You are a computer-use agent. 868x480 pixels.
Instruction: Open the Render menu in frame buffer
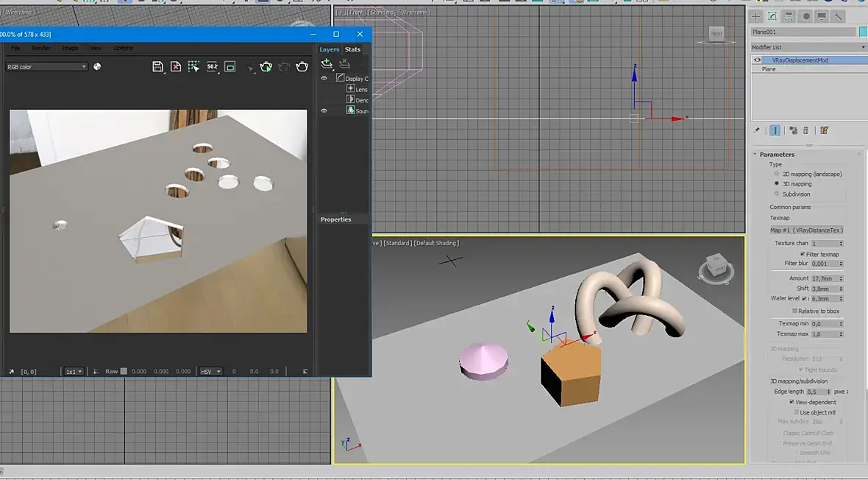point(40,48)
